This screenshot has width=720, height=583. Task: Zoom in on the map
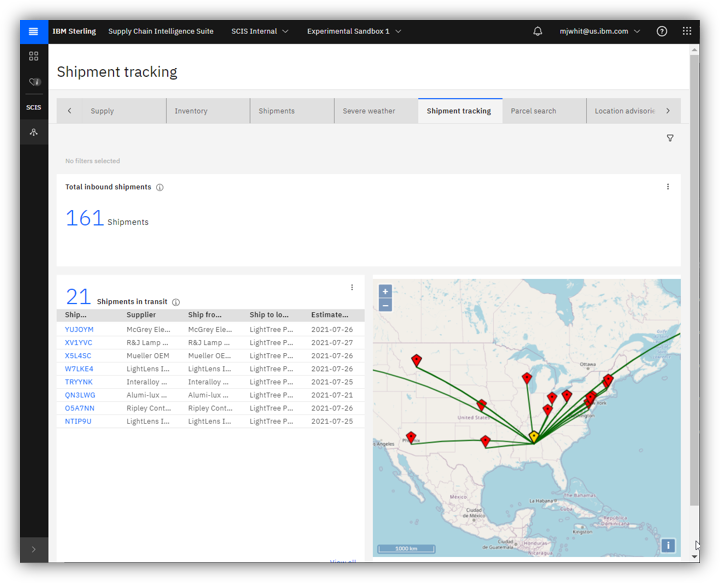(x=385, y=291)
